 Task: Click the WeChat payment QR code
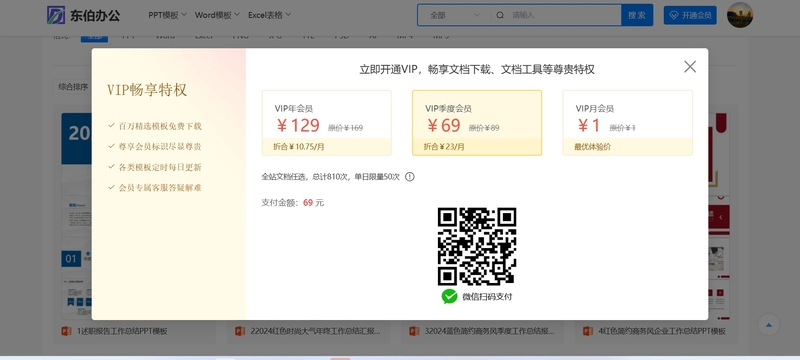click(x=477, y=246)
